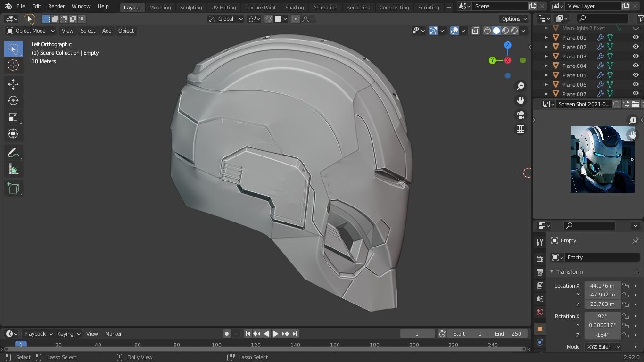Image resolution: width=644 pixels, height=362 pixels.
Task: Toggle auto keying record button
Action: (227, 334)
